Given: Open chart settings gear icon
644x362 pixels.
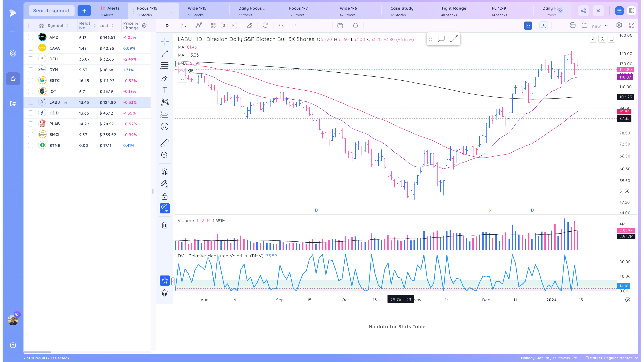Looking at the screenshot, I should coord(619,25).
